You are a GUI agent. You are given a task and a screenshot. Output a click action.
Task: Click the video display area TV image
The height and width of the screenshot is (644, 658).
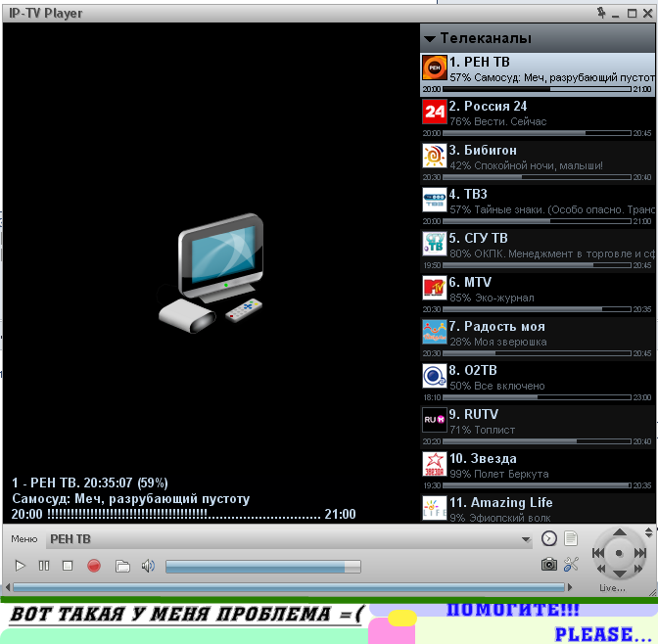coord(211,273)
